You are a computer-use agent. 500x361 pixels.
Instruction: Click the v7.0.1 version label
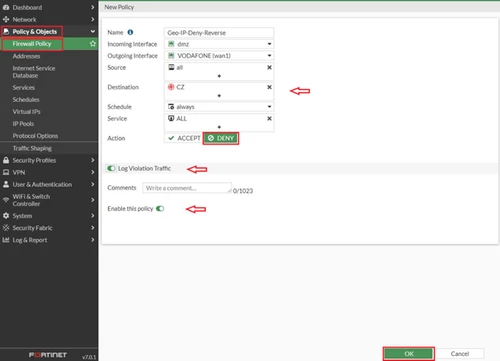click(89, 357)
